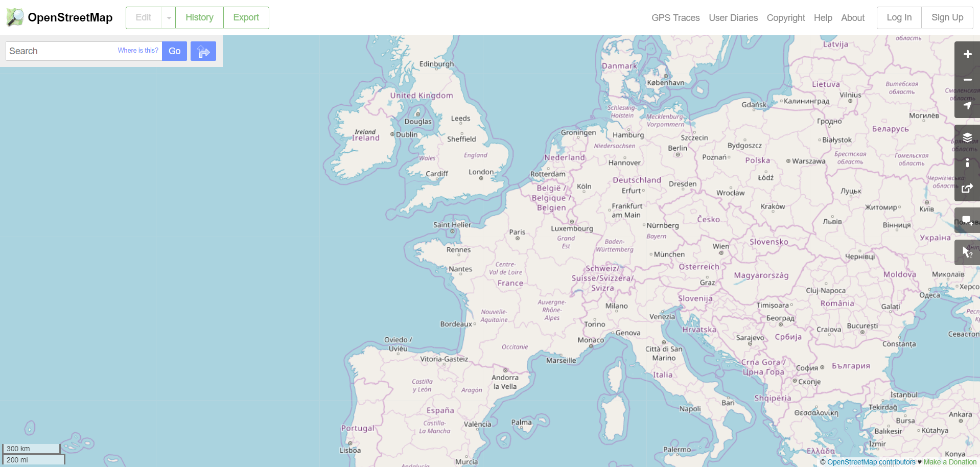The image size is (980, 467).
Task: Click the Hamburg label on the map
Action: 628,135
